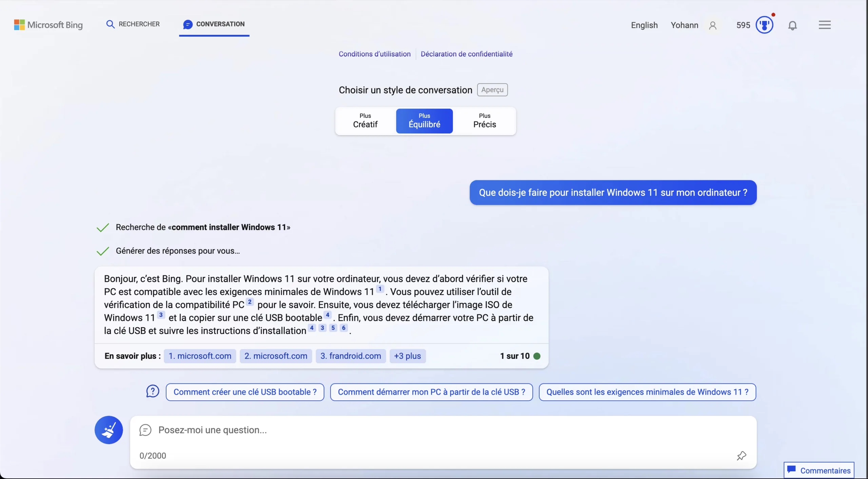Click the 0/2000 character counter
868x479 pixels.
(x=153, y=456)
